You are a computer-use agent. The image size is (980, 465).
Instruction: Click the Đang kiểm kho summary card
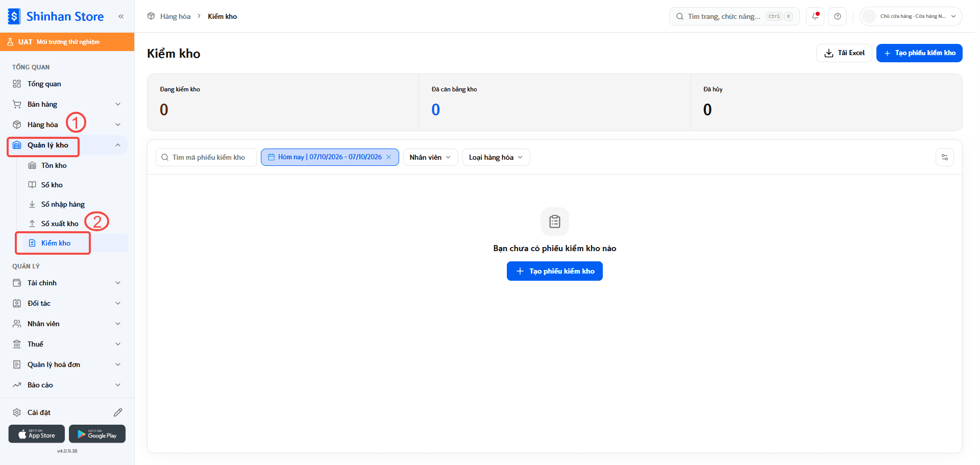pos(283,102)
